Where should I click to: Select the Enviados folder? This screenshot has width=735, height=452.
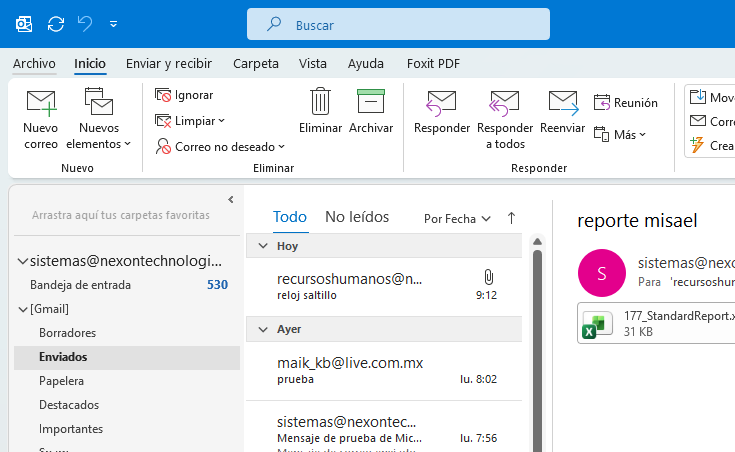pyautogui.click(x=127, y=357)
